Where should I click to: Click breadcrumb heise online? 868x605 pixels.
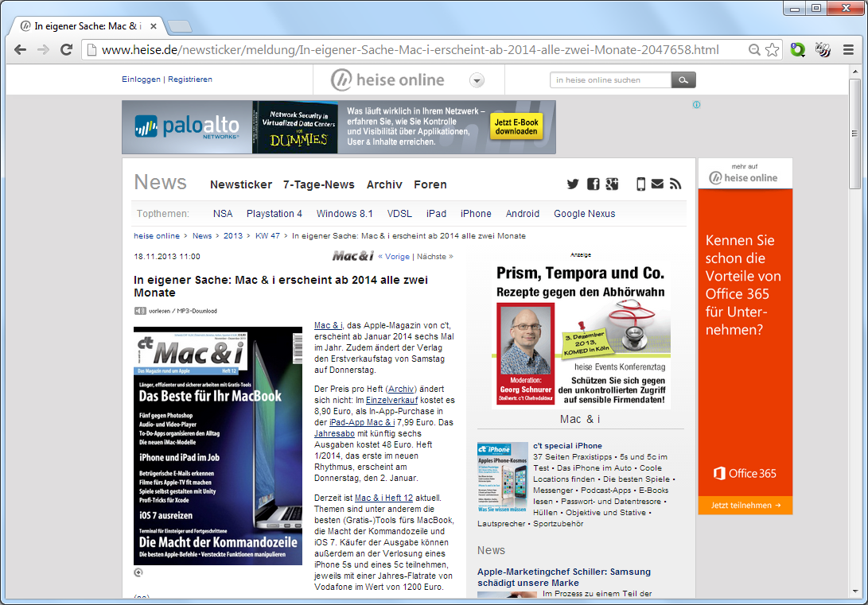[x=157, y=235]
